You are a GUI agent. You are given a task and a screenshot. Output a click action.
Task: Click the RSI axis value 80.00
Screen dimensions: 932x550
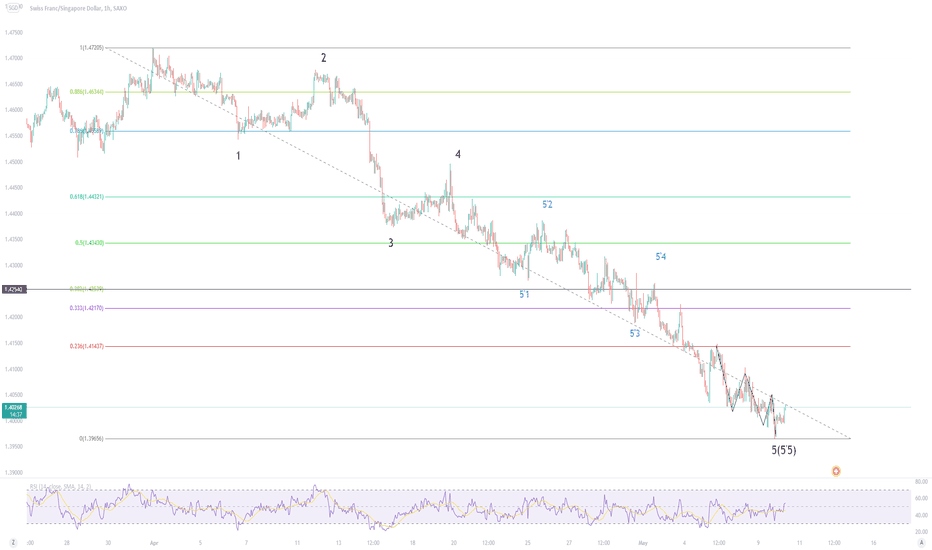coord(921,482)
